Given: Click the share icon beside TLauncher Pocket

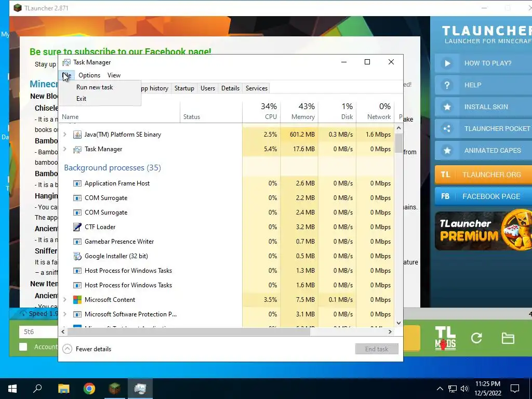Looking at the screenshot, I should [x=447, y=129].
